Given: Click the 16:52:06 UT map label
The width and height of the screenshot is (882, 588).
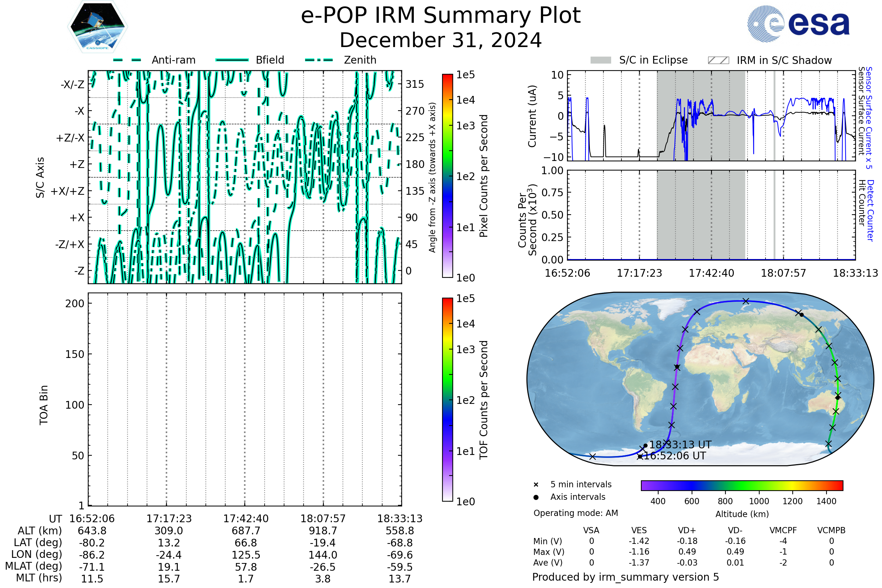Looking at the screenshot, I should [x=675, y=456].
